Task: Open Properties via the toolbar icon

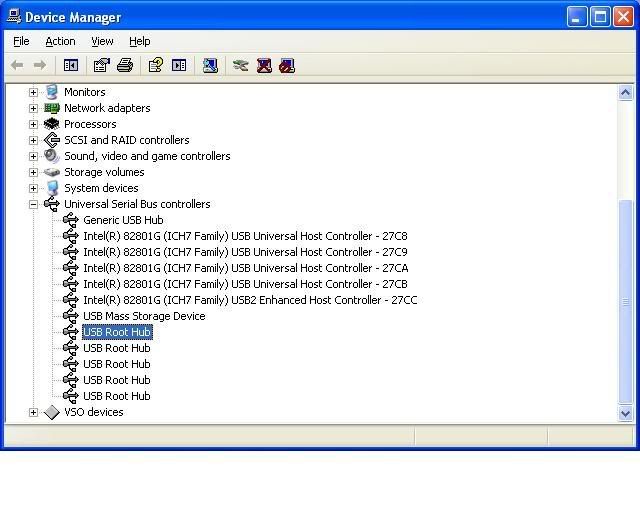Action: [x=102, y=65]
